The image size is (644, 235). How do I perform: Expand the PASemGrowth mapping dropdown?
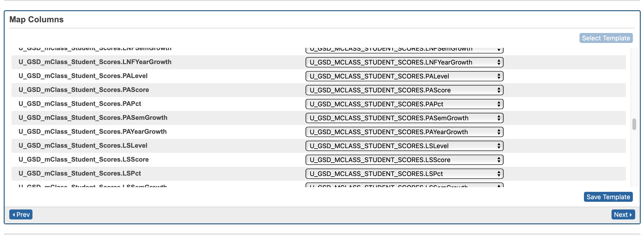click(404, 118)
